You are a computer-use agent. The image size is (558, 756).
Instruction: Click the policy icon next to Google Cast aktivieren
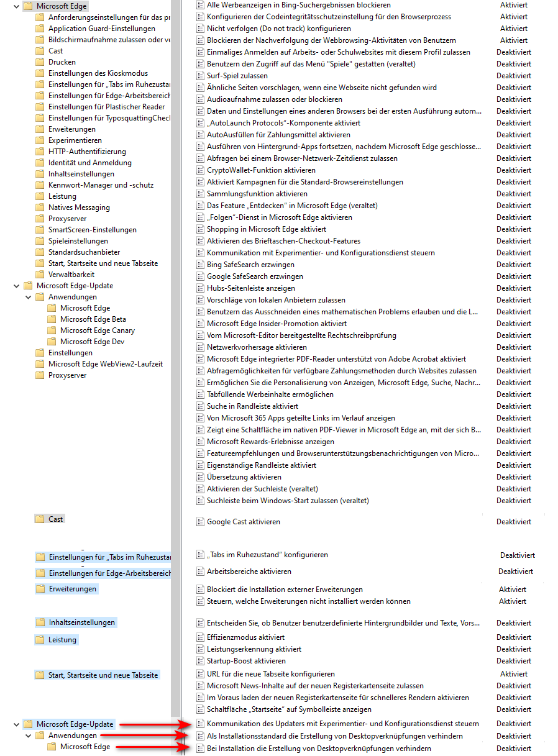point(200,522)
